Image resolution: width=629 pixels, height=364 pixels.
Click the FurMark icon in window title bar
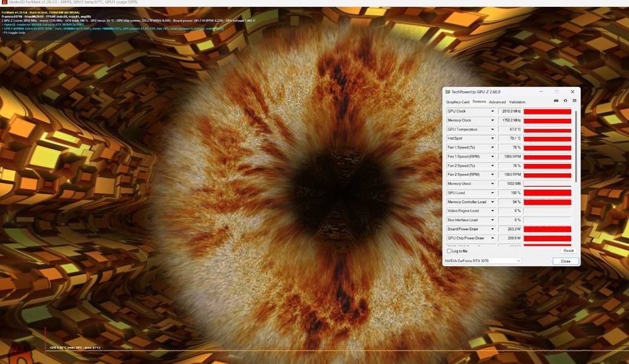(4, 3)
